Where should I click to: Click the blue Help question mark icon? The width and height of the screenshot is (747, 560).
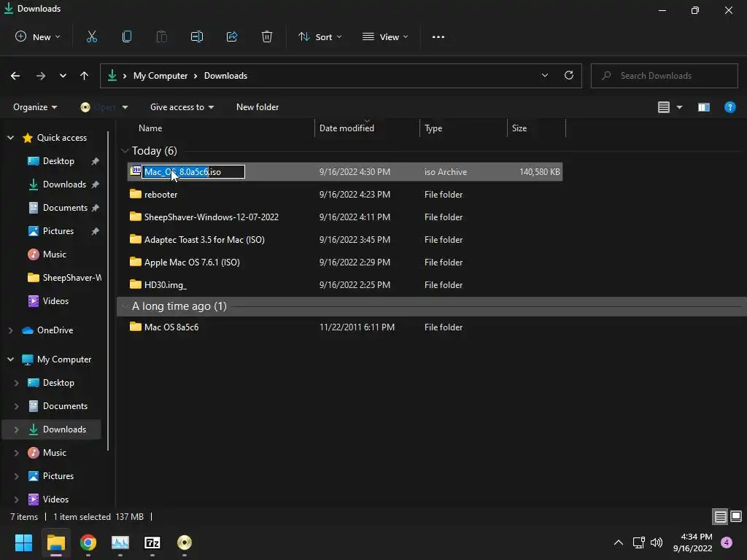point(729,107)
